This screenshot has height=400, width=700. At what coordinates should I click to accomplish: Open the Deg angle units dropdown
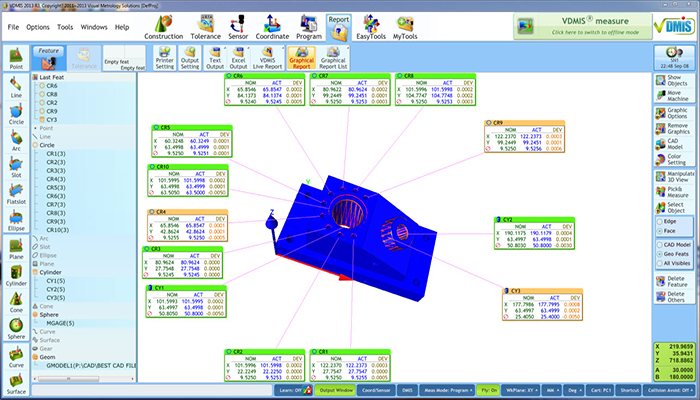(574, 390)
